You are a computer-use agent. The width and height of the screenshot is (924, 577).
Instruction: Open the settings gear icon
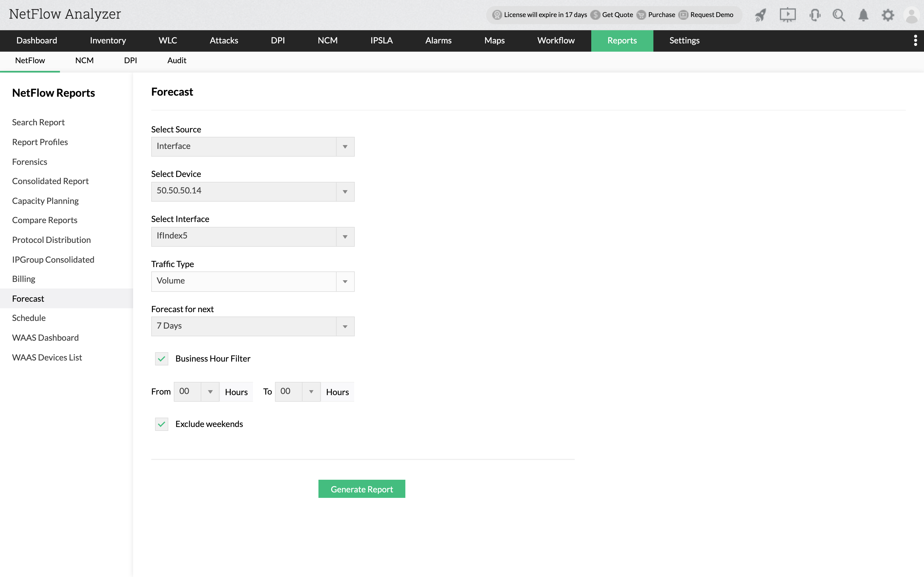tap(888, 15)
